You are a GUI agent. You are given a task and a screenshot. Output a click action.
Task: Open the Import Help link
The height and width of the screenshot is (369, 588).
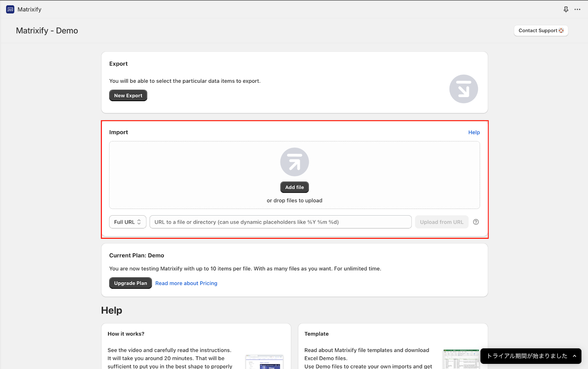pos(474,132)
